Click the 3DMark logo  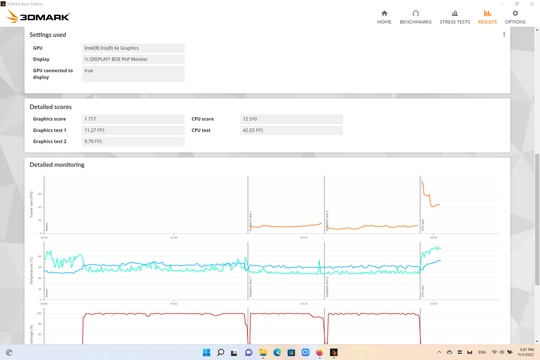coord(38,17)
